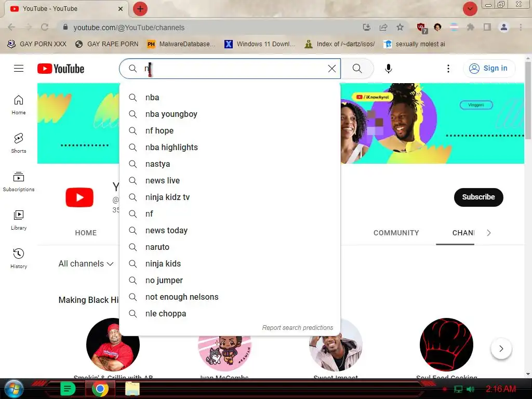
Task: Open the Soul Food Cooking channel avatar
Action: pyautogui.click(x=446, y=345)
